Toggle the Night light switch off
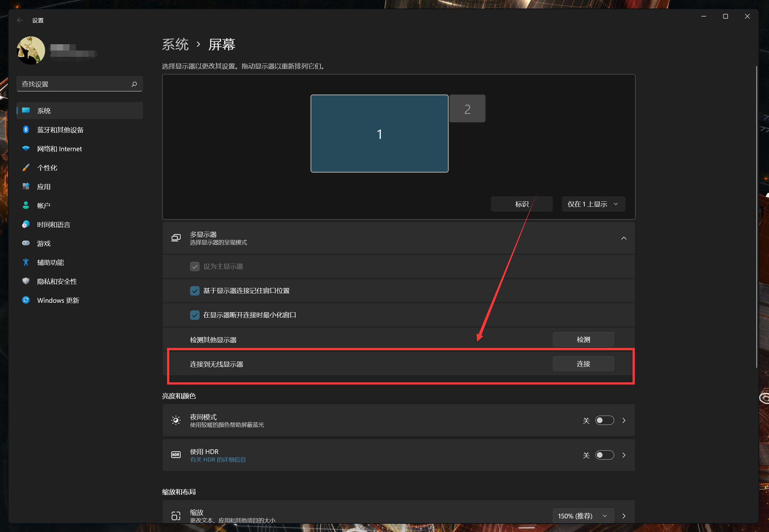The width and height of the screenshot is (769, 532). tap(605, 420)
